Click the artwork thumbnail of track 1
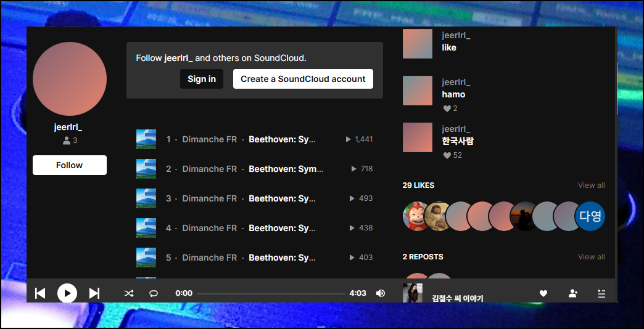 146,139
